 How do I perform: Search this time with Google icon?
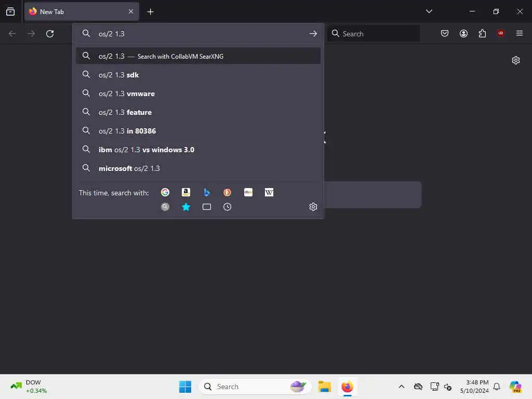point(165,192)
